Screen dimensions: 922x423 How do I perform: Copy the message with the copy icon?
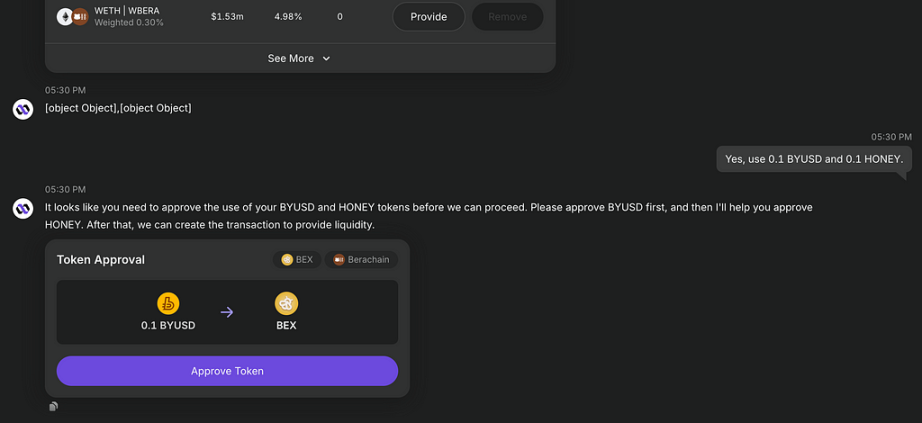click(x=54, y=406)
